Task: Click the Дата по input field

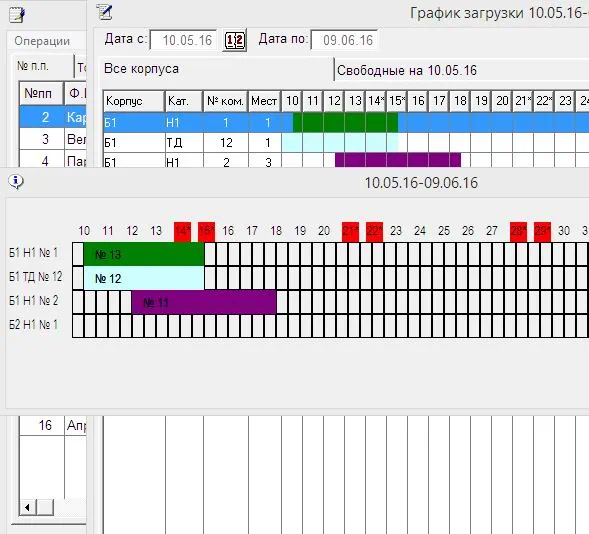Action: point(344,40)
